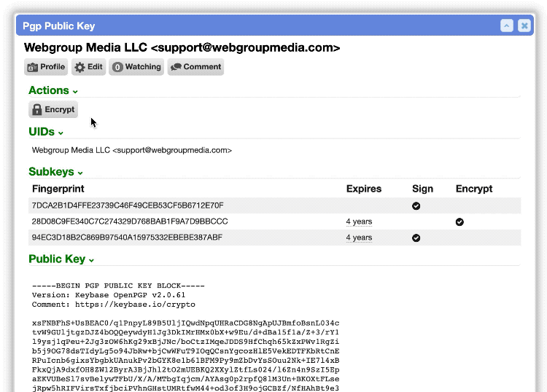Image resolution: width=547 pixels, height=392 pixels.
Task: Close the Pgp Public Key popup
Action: 524,26
